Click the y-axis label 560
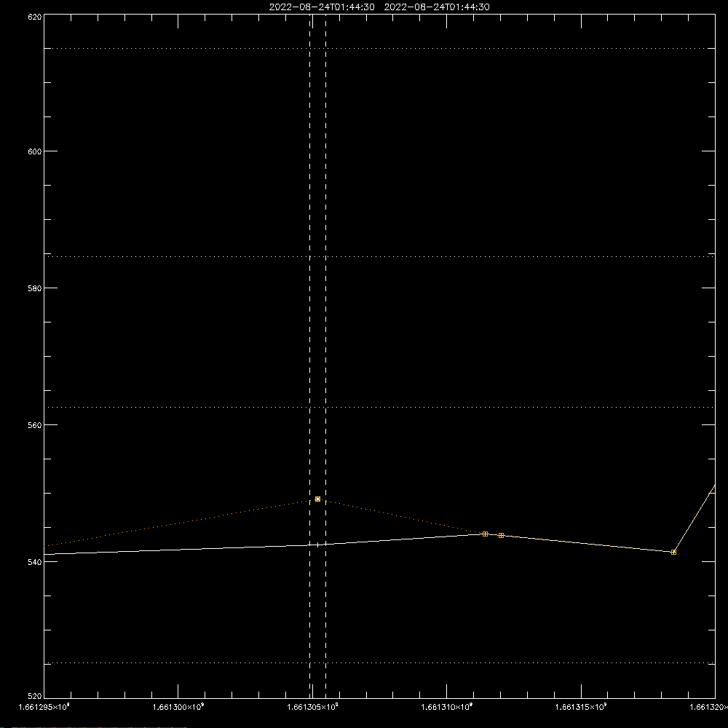Image resolution: width=728 pixels, height=728 pixels. pos(35,425)
